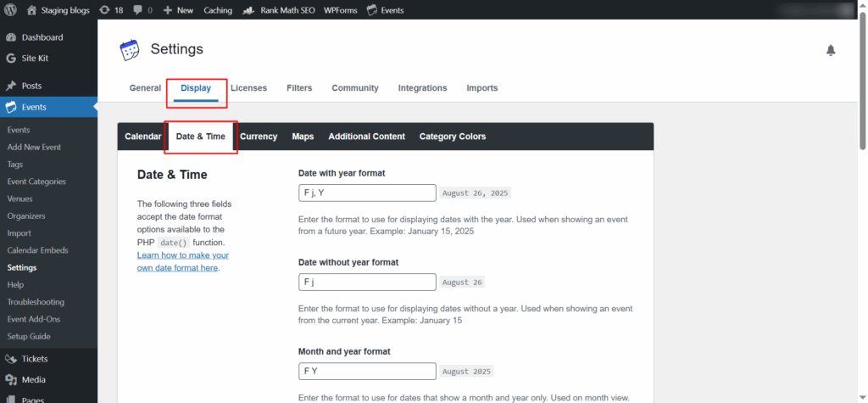Open the Category Colors sub-tab
This screenshot has height=403, width=868.
(x=453, y=137)
